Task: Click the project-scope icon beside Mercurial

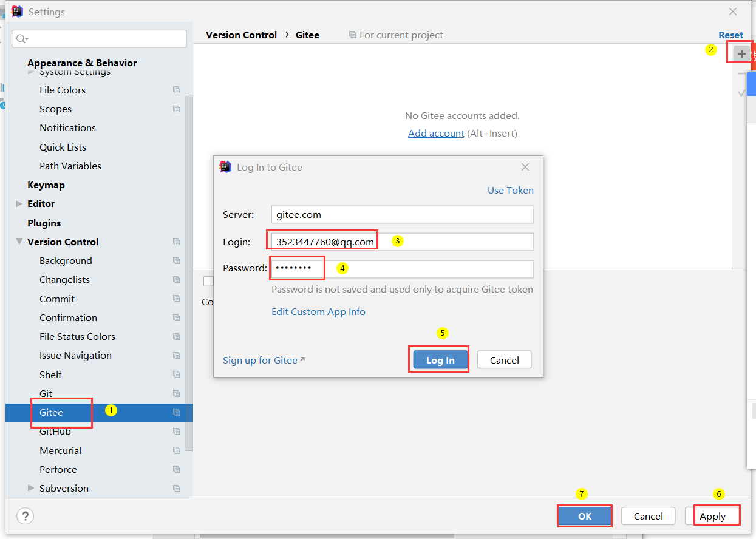Action: 176,450
